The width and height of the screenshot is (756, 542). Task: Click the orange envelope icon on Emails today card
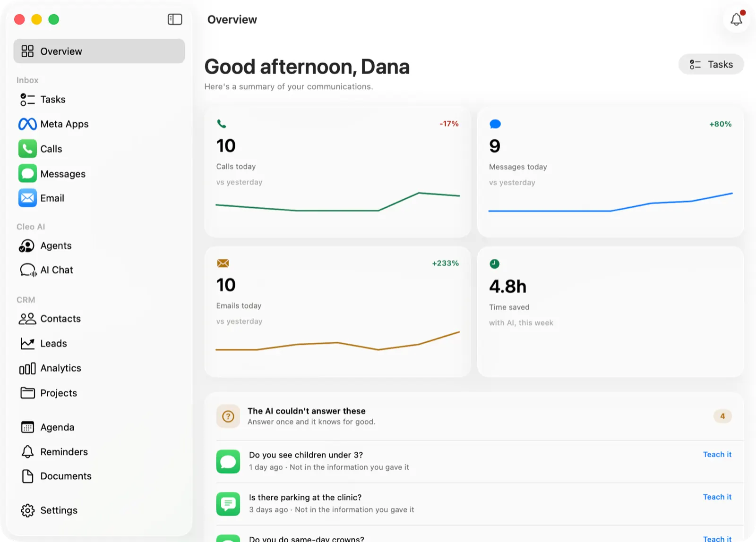[223, 263]
